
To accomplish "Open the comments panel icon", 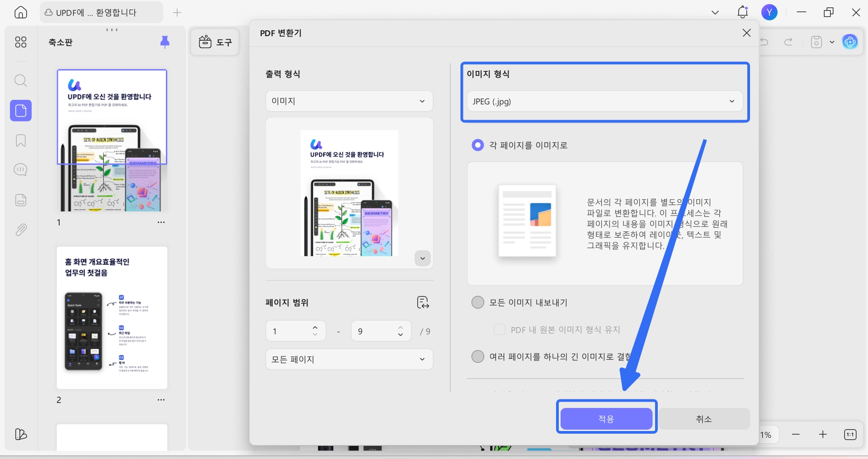I will coord(21,170).
